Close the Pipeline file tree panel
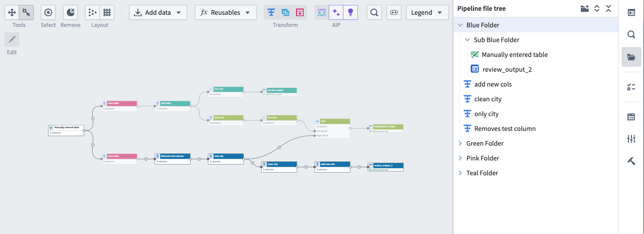 (x=609, y=9)
